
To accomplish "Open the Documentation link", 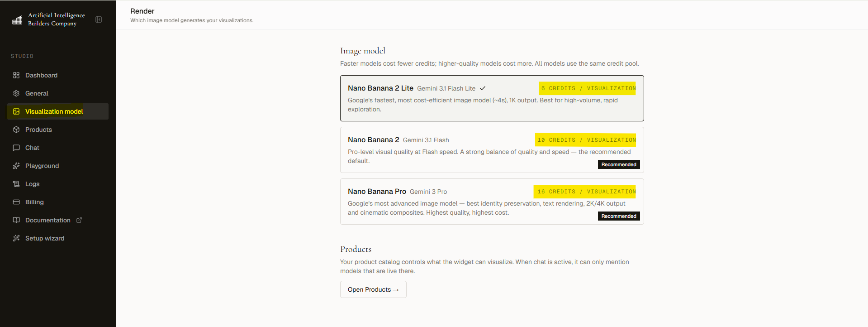I will (58, 220).
